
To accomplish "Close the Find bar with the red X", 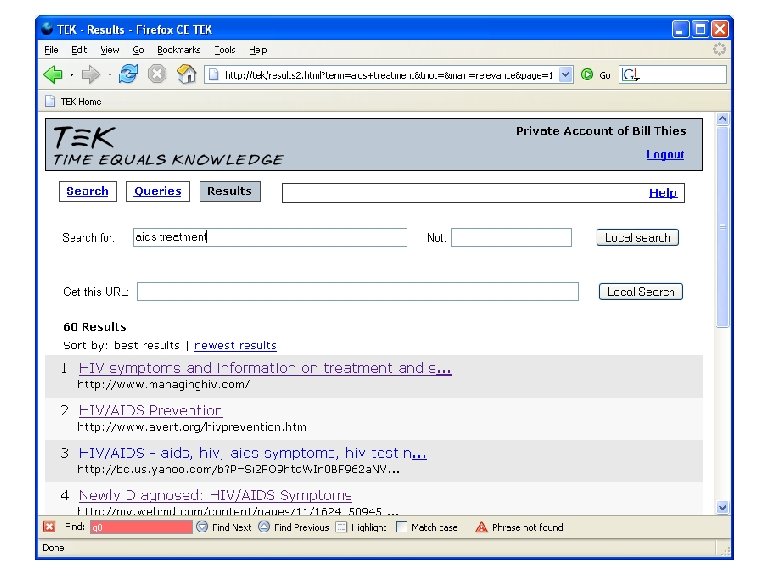I will [49, 527].
